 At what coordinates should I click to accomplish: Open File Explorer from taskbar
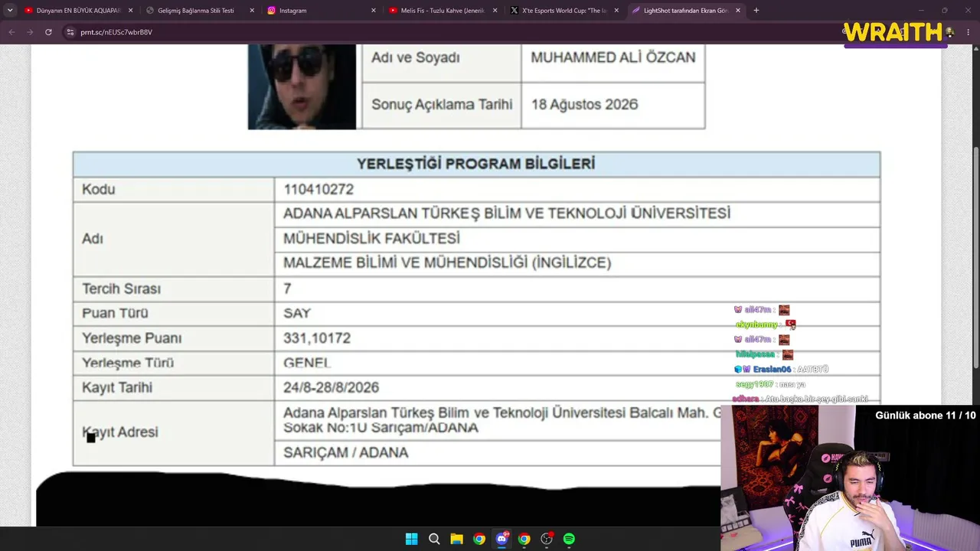[456, 539]
